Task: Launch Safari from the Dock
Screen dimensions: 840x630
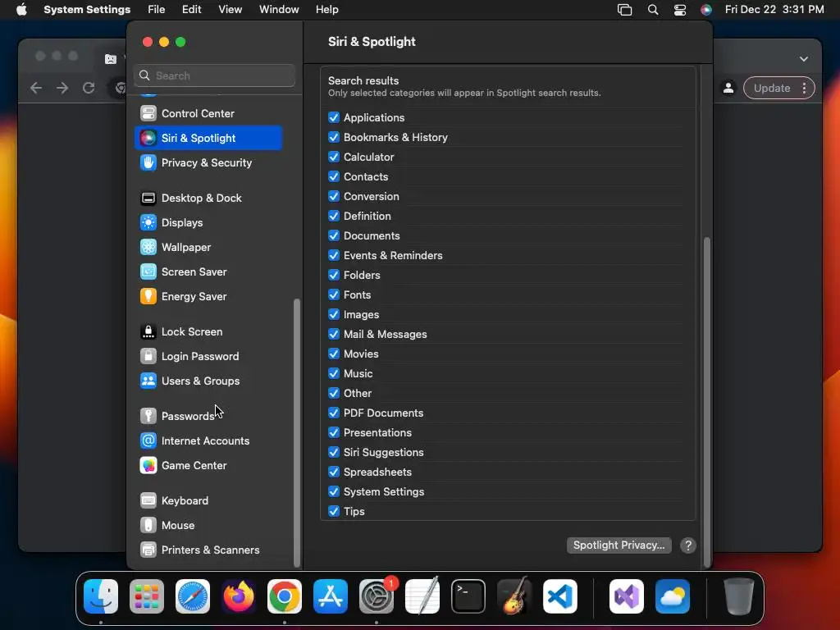Action: pyautogui.click(x=193, y=596)
